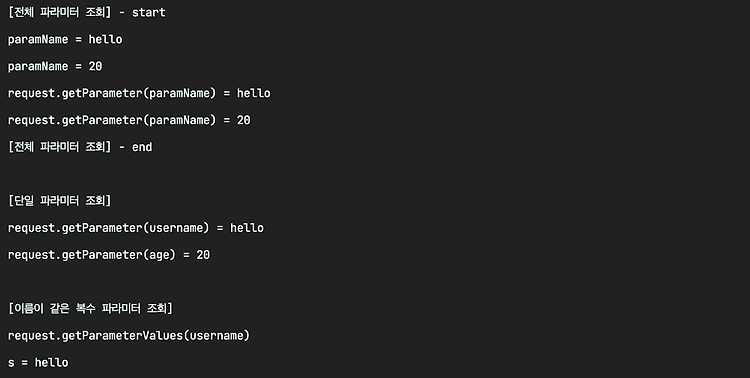Screen dimensions: 750x378
Task: Click value 'hello' after getParameter(username)
Action: [x=247, y=228]
